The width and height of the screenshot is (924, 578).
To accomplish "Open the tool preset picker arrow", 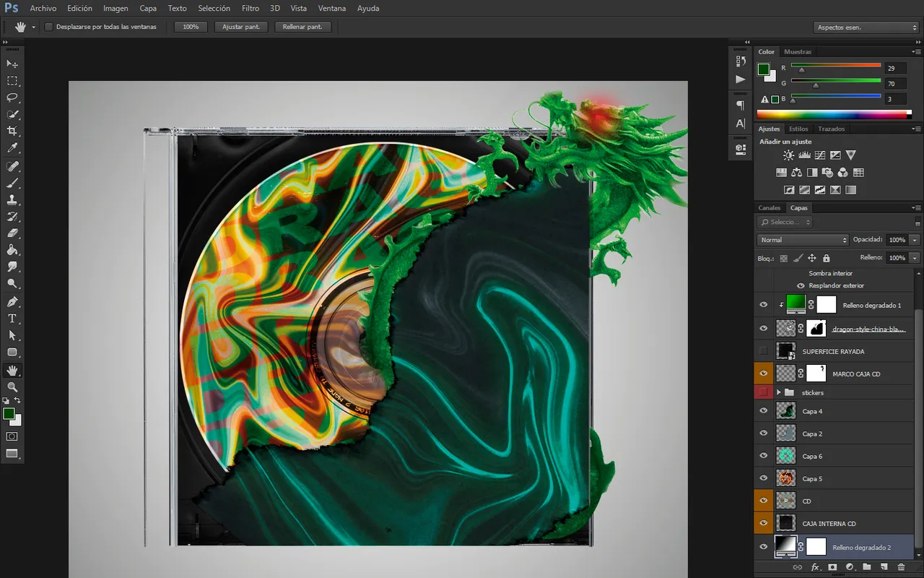I will tap(33, 27).
